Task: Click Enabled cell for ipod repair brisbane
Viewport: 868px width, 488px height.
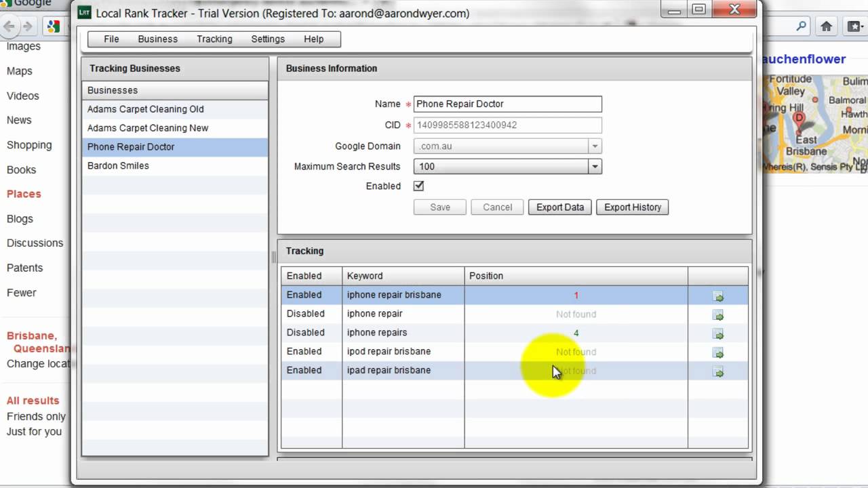Action: coord(311,351)
